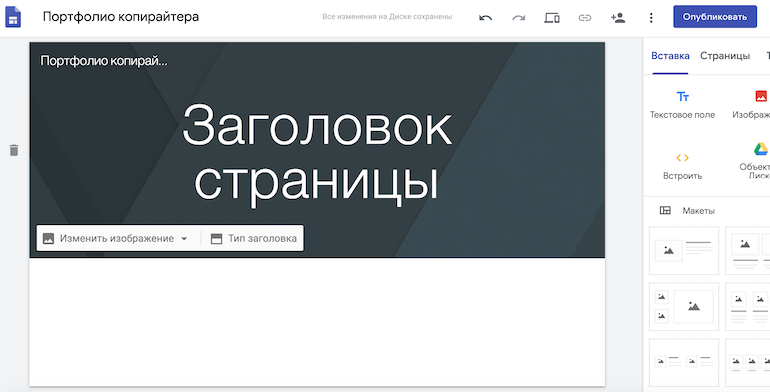Edit the site name Портфолио копирайтера
Image resolution: width=770 pixels, height=392 pixels.
click(121, 17)
